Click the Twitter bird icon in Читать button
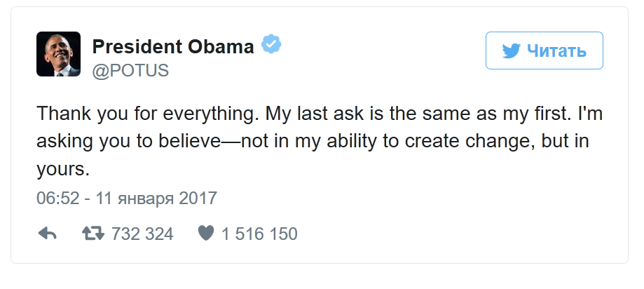Screen dimensions: 644x289 pyautogui.click(x=510, y=51)
